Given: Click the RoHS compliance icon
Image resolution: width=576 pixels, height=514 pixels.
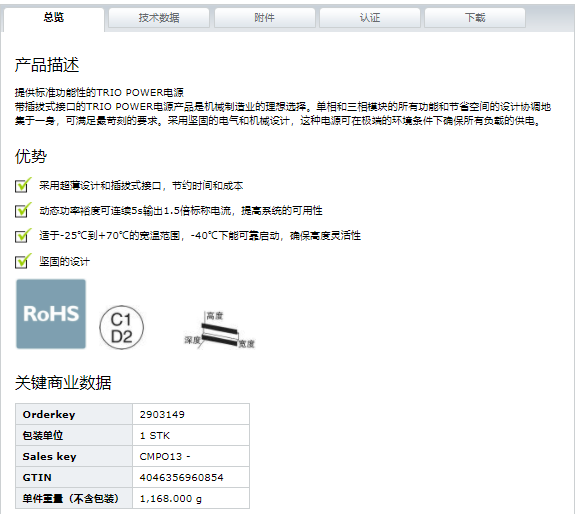Looking at the screenshot, I should point(51,314).
